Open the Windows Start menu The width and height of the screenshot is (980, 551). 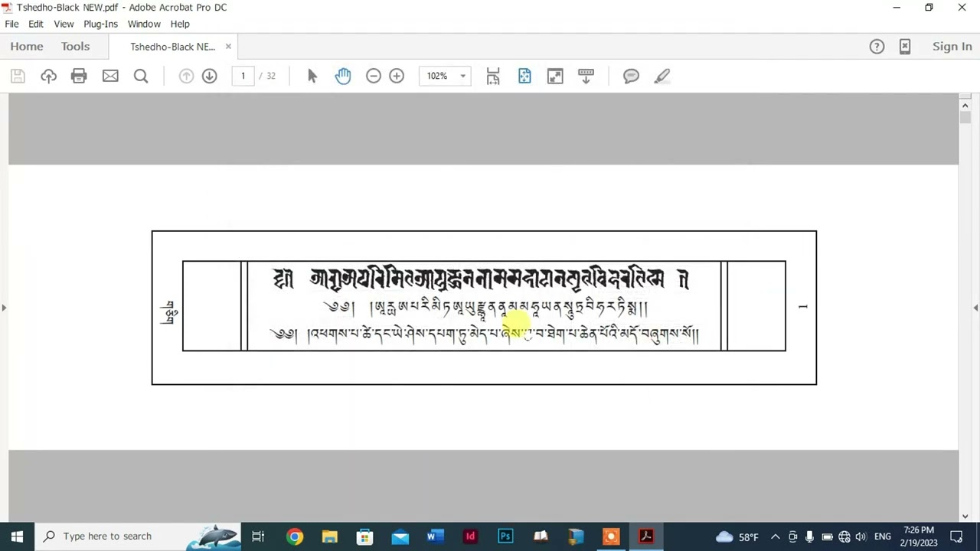pyautogui.click(x=17, y=536)
